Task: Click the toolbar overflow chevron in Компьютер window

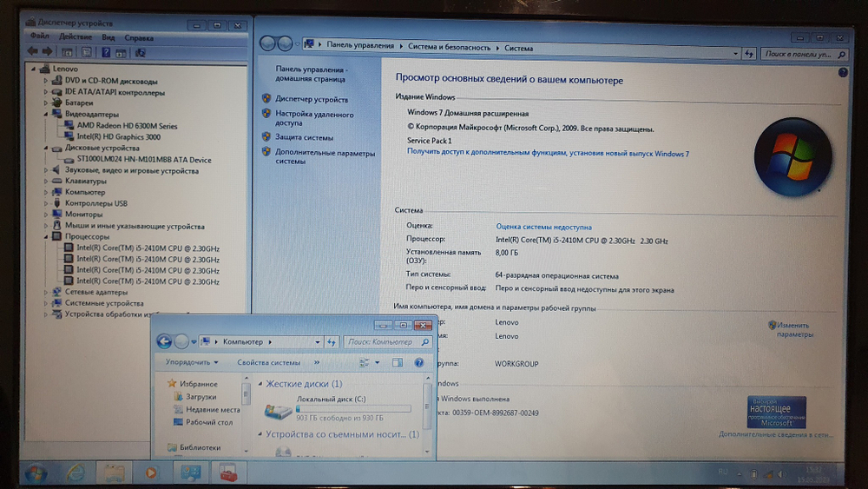Action: (x=317, y=362)
